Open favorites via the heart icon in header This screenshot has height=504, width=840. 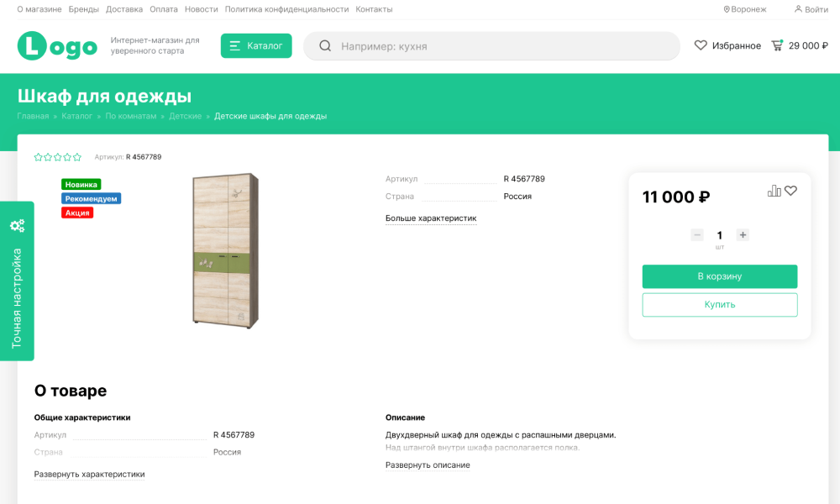pos(702,46)
